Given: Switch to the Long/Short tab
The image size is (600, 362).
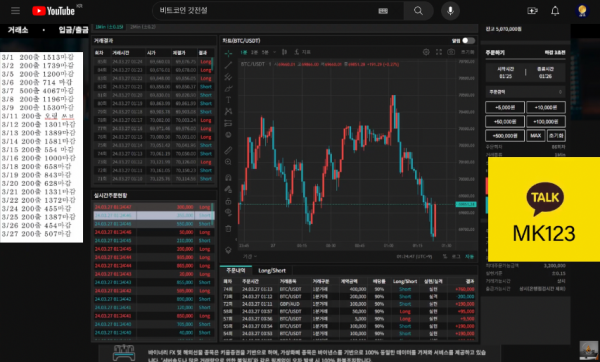Looking at the screenshot, I should tap(272, 271).
